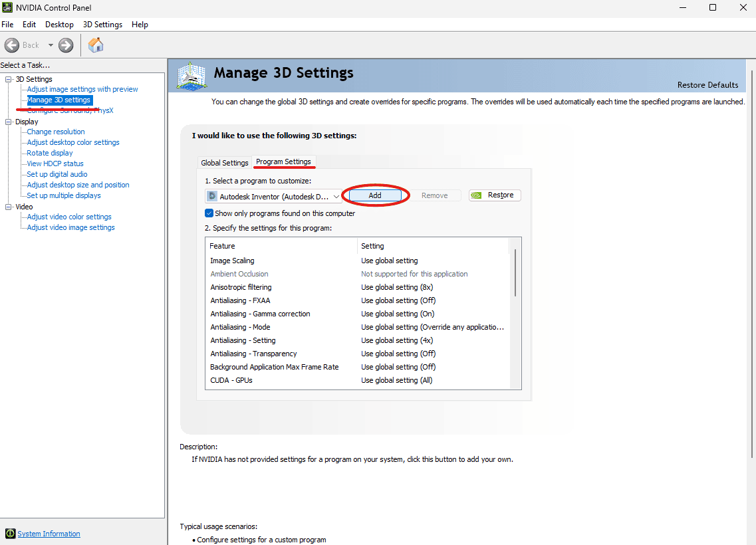Screen dimensions: 756x545
Task: Select Manage 3D settings task
Action: (59, 100)
